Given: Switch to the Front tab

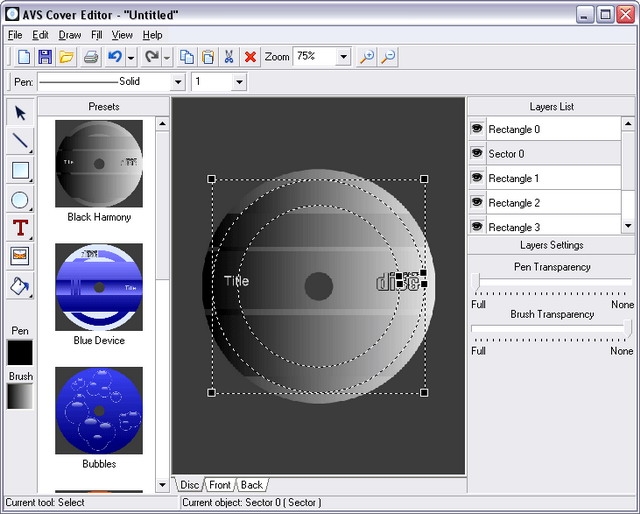Looking at the screenshot, I should (x=220, y=485).
